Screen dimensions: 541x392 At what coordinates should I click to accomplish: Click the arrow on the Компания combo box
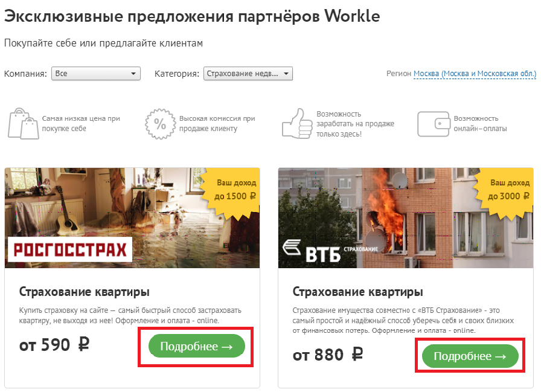133,74
